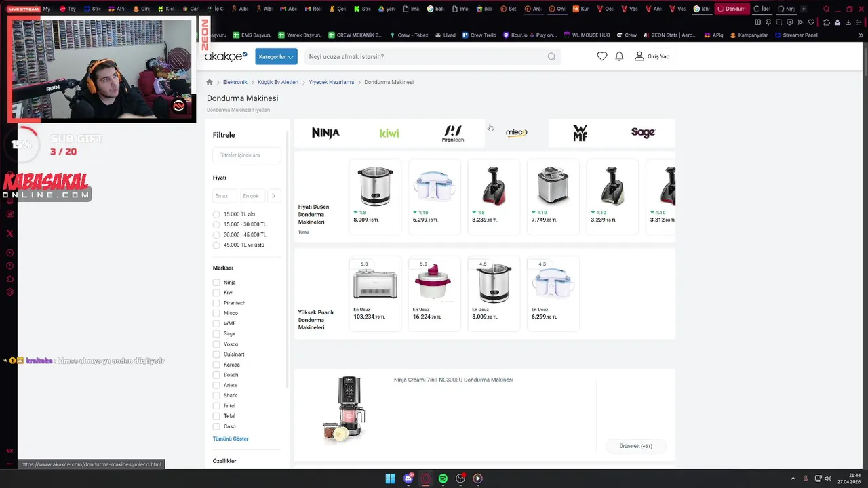Select the Ninja brand logo
The image size is (868, 488).
(325, 133)
